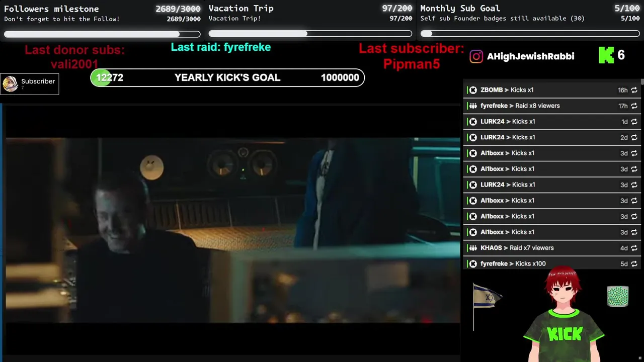The width and height of the screenshot is (644, 362).
Task: Click the raid icon beside KHAOS
Action: [473, 248]
